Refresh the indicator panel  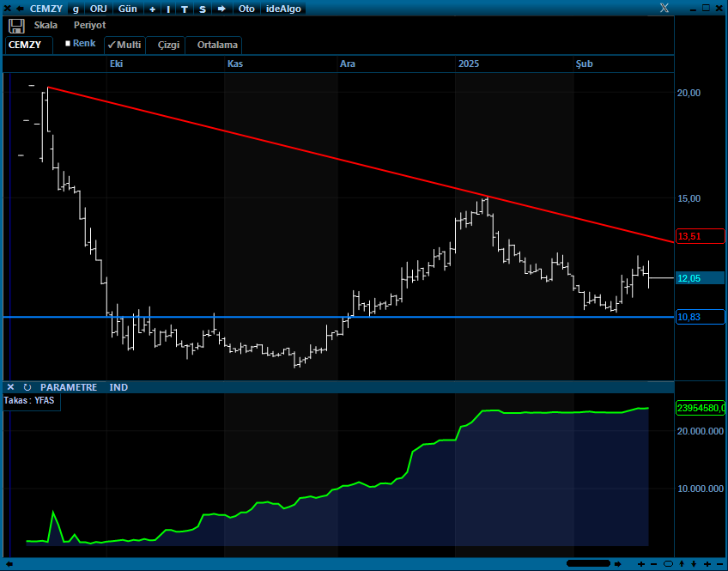(27, 387)
